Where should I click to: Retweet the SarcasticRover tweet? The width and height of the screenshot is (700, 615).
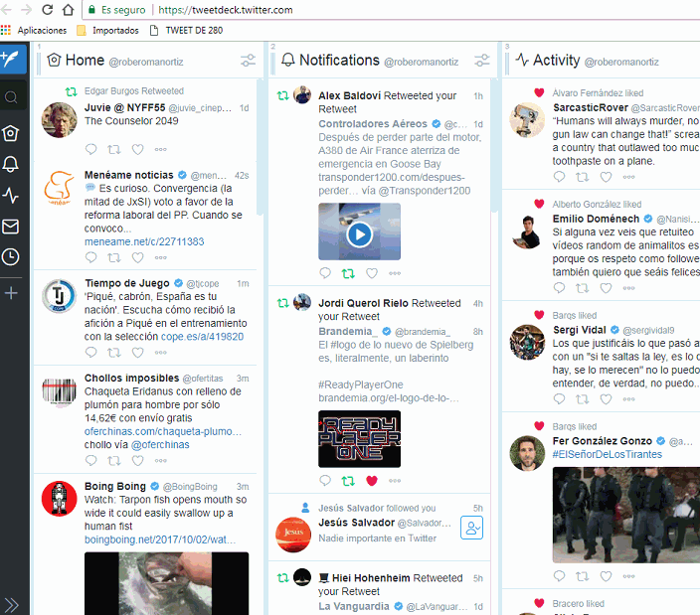(x=583, y=177)
